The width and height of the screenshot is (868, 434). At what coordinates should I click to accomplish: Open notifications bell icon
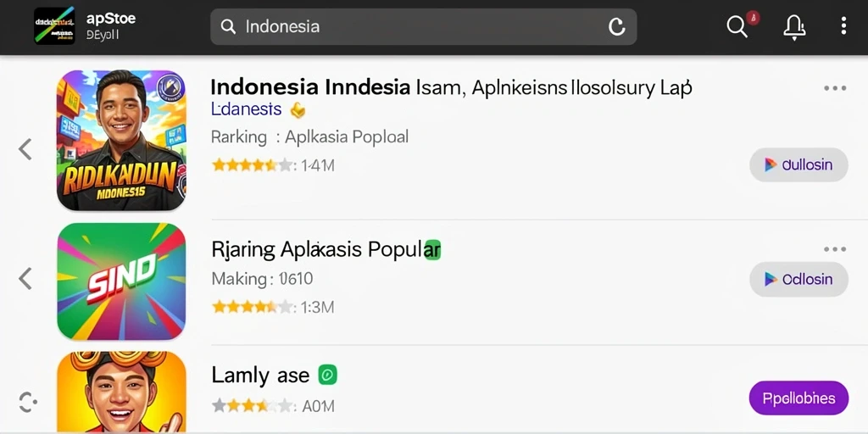tap(793, 26)
